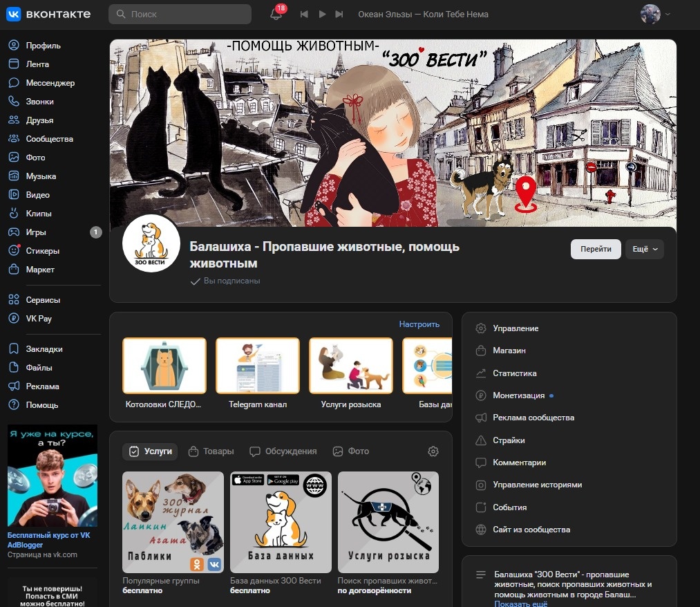This screenshot has width=700, height=607.
Task: Open the tabs settings gear icon
Action: pyautogui.click(x=433, y=451)
